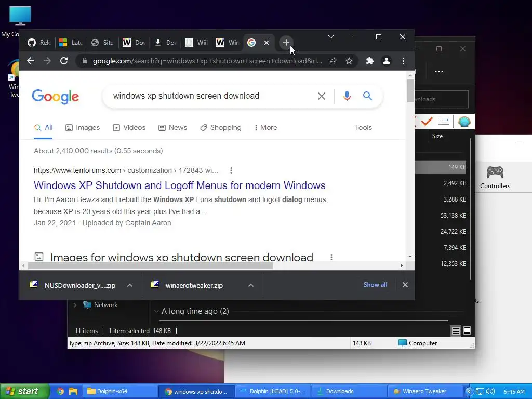Open Winaero Tweaker desktop shortcut
This screenshot has height=399, width=532.
coord(14,79)
